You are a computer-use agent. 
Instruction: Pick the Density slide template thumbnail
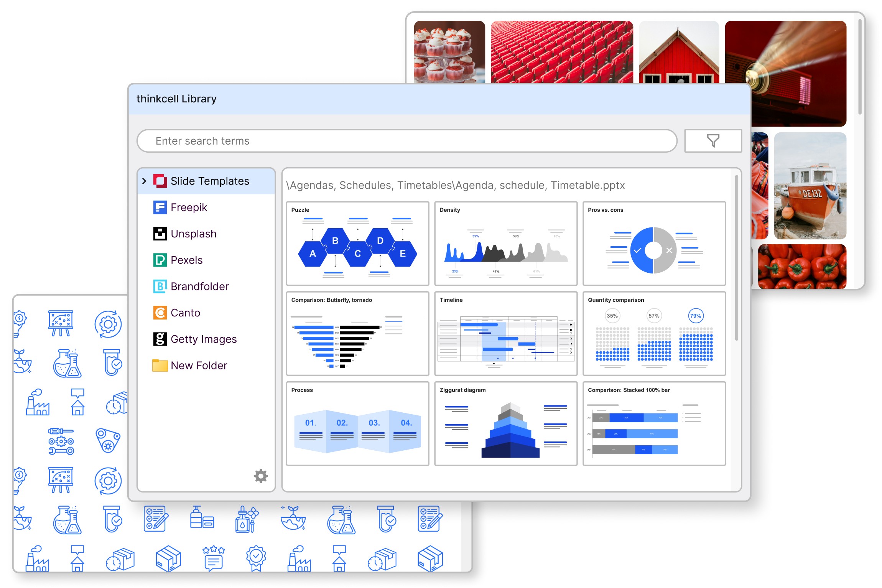(x=506, y=244)
